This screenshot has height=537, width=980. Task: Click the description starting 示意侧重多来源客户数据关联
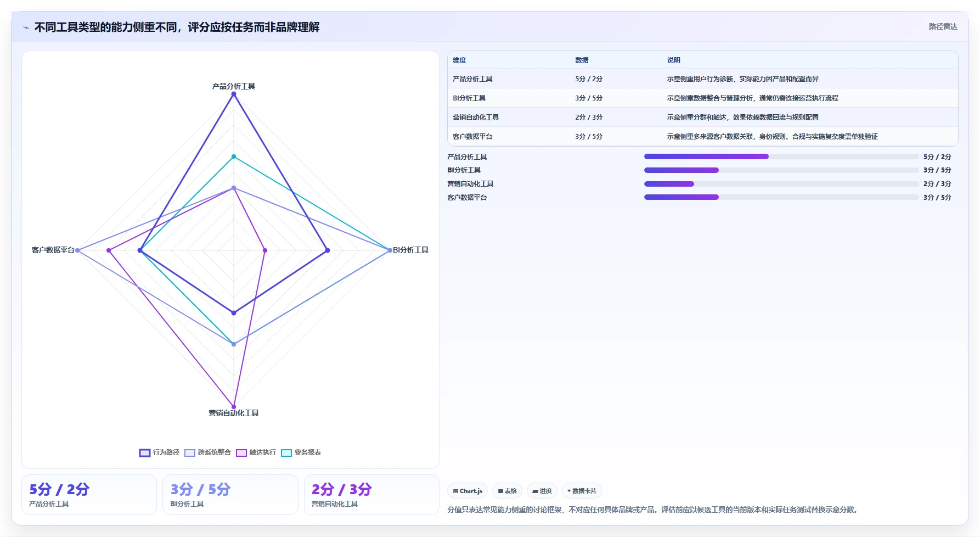pyautogui.click(x=772, y=137)
